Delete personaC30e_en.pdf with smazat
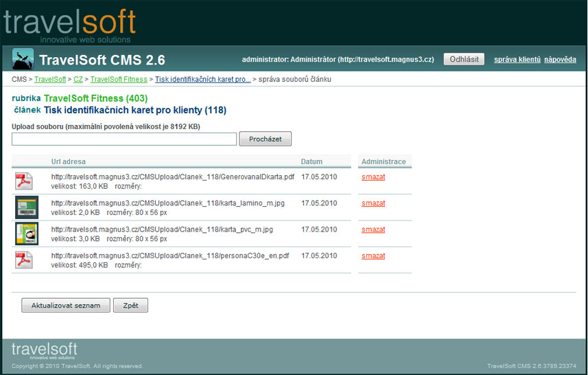The height and width of the screenshot is (375, 588). (373, 255)
